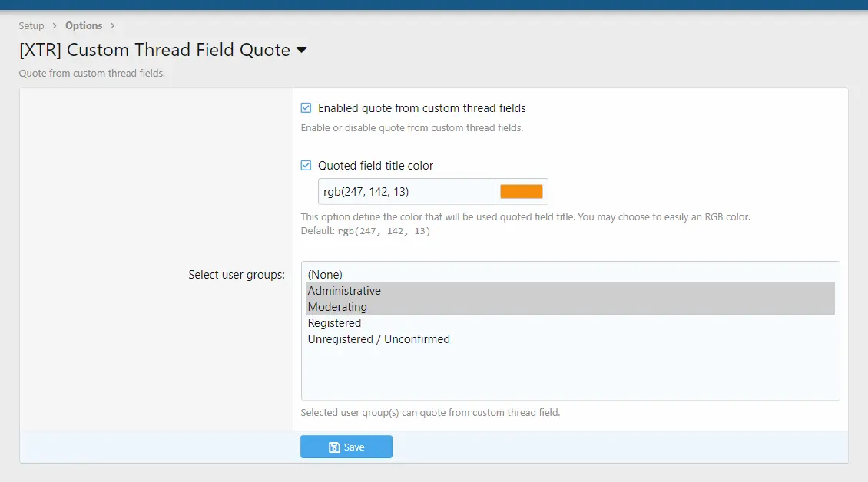Expand the Custom Thread Field Quote title dropdown
868x482 pixels.
click(x=301, y=50)
